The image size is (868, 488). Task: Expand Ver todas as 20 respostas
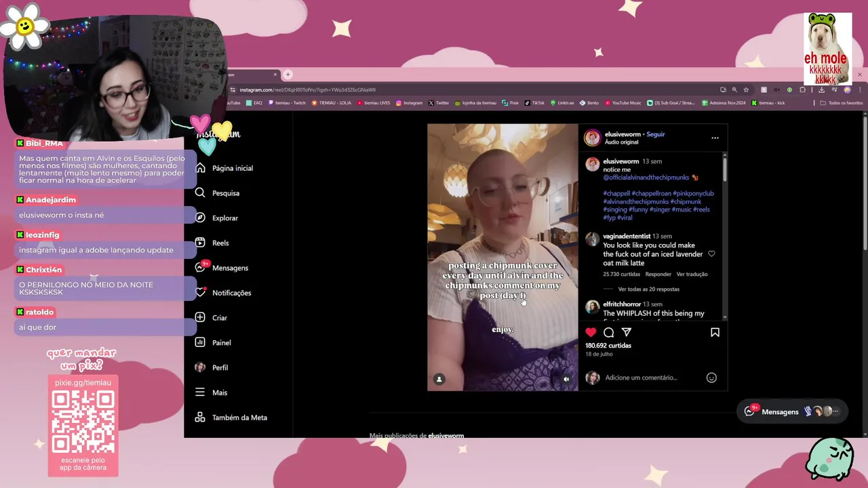click(648, 289)
